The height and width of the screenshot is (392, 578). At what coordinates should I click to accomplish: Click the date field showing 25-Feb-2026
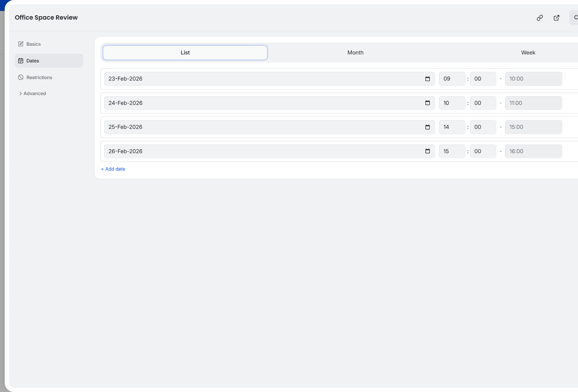coord(255,127)
